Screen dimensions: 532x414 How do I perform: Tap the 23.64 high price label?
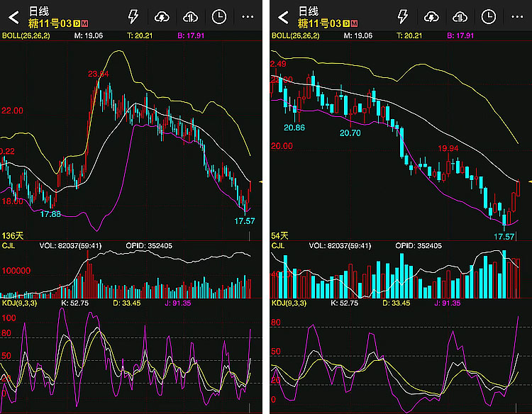(99, 74)
